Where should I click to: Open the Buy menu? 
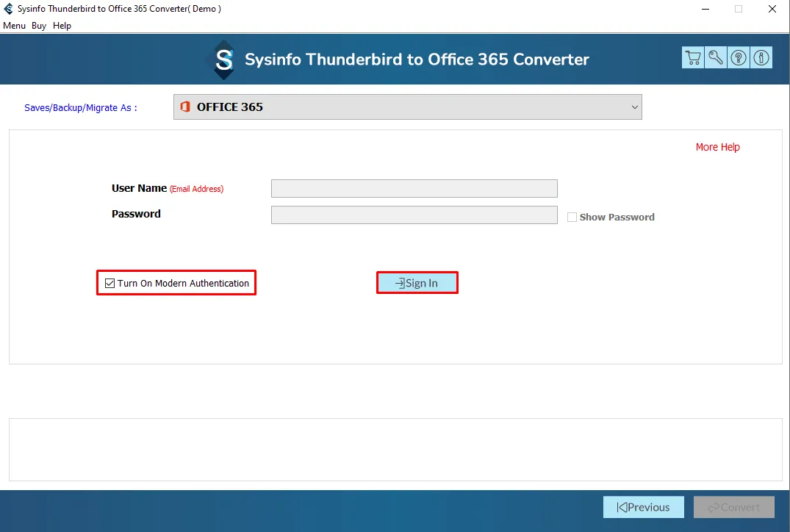39,26
